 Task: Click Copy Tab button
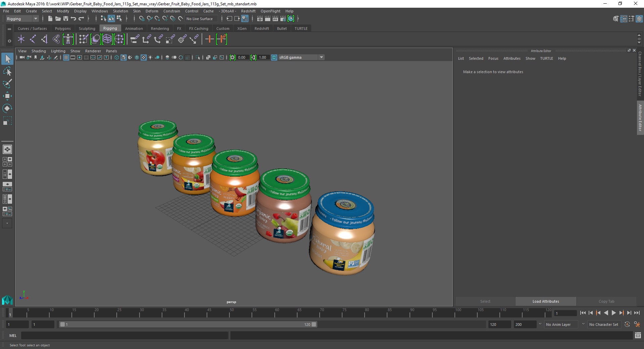point(606,301)
